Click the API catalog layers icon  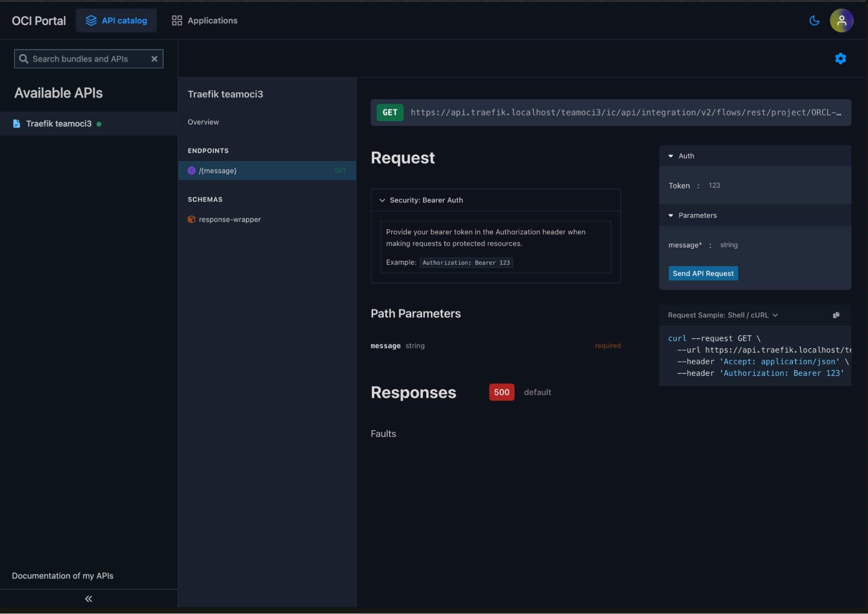click(91, 20)
